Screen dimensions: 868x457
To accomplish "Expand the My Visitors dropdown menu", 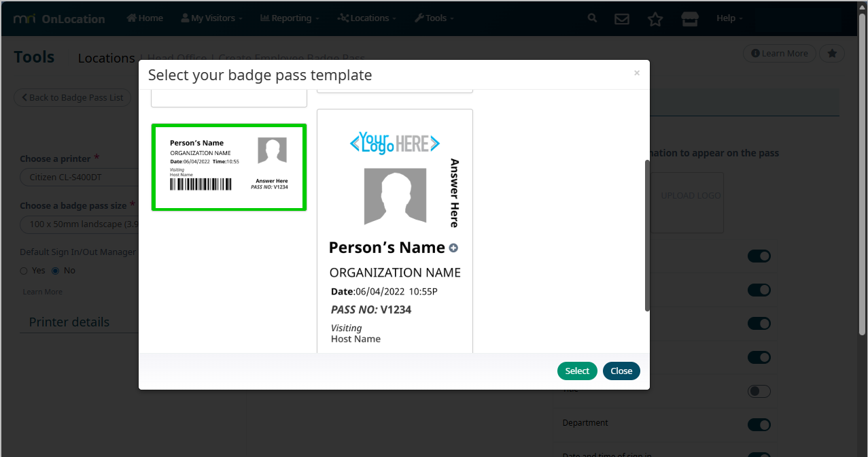I will (211, 18).
